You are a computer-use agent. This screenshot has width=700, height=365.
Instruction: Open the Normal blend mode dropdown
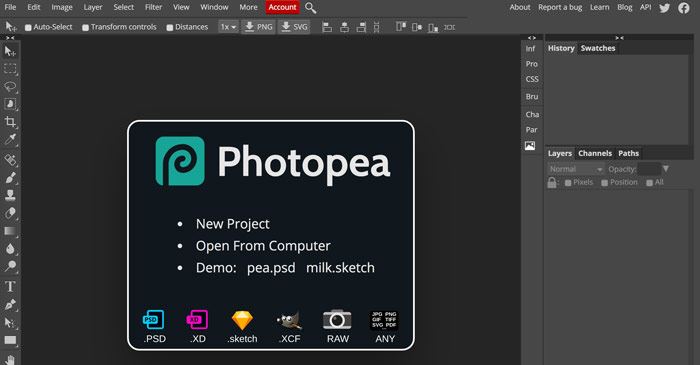pyautogui.click(x=575, y=169)
